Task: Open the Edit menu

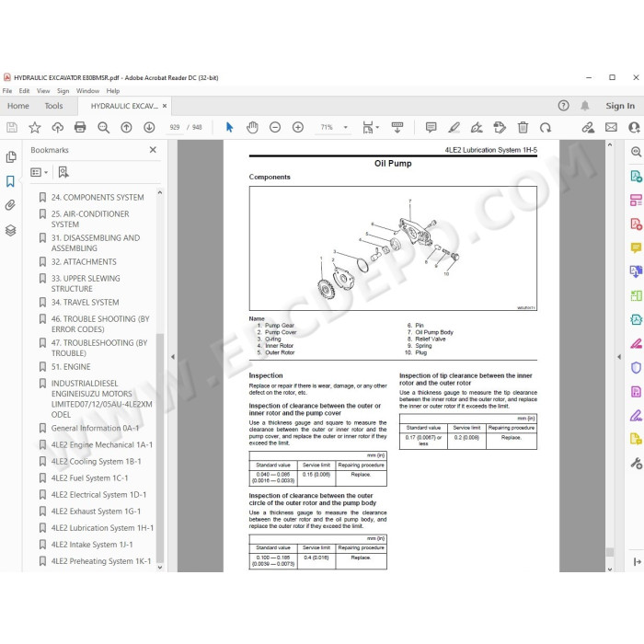Action: [24, 91]
